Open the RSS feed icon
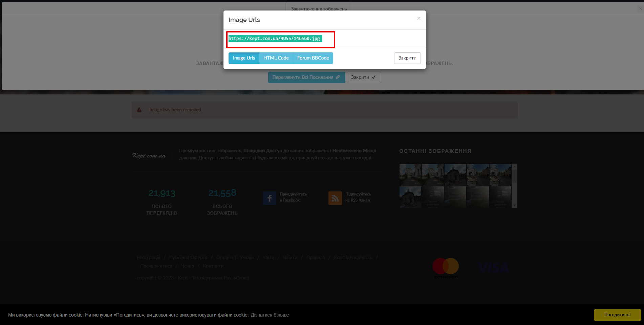Viewport: 644px width, 325px height. [x=335, y=198]
